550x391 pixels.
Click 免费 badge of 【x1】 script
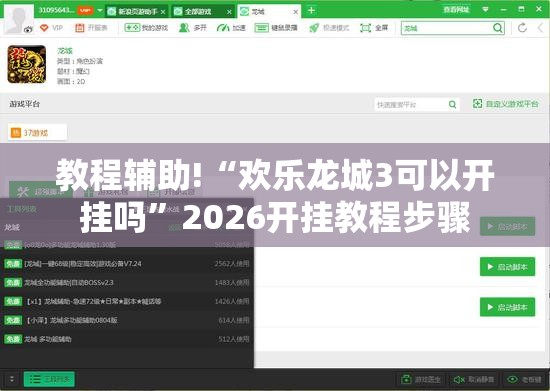click(x=13, y=301)
